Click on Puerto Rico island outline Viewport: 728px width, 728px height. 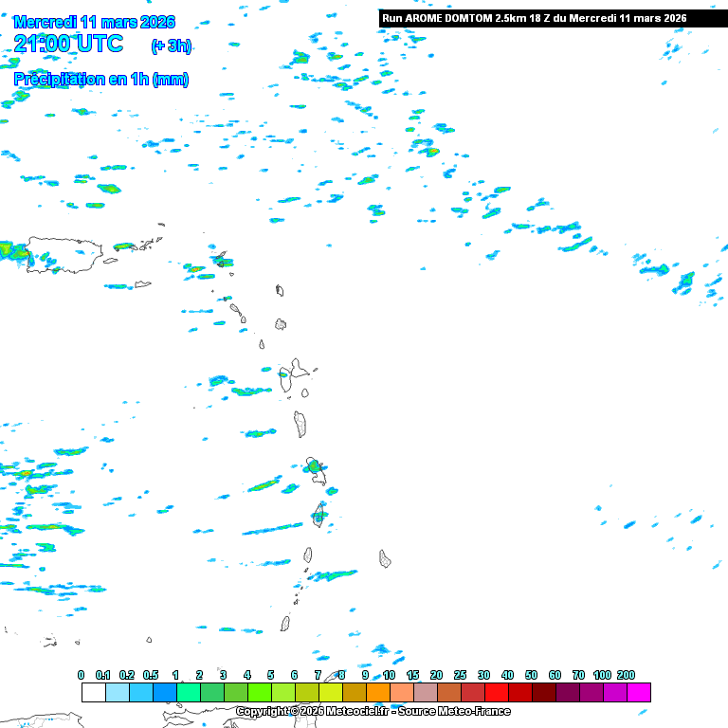[x=64, y=254]
